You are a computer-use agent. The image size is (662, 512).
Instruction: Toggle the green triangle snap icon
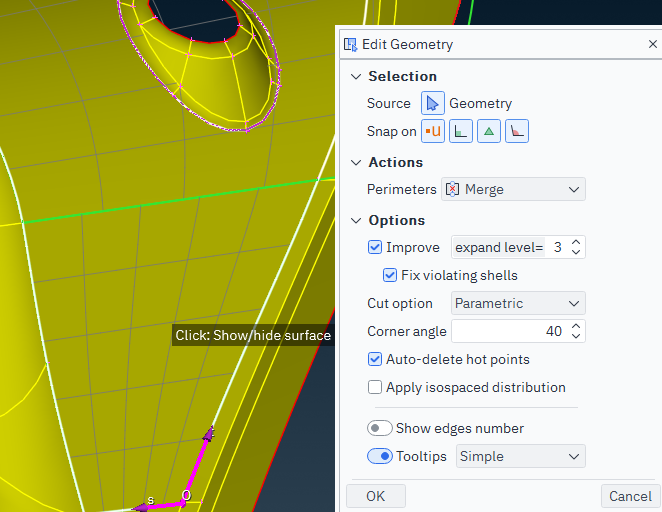(x=488, y=131)
